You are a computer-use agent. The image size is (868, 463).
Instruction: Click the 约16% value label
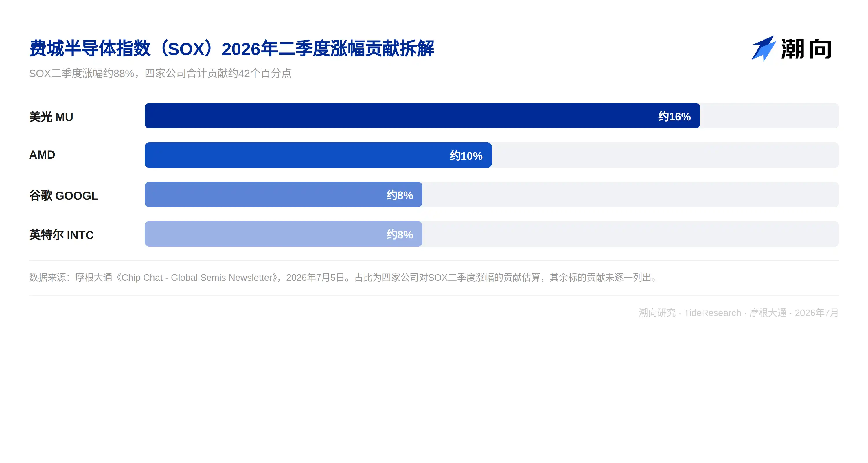[x=674, y=117]
